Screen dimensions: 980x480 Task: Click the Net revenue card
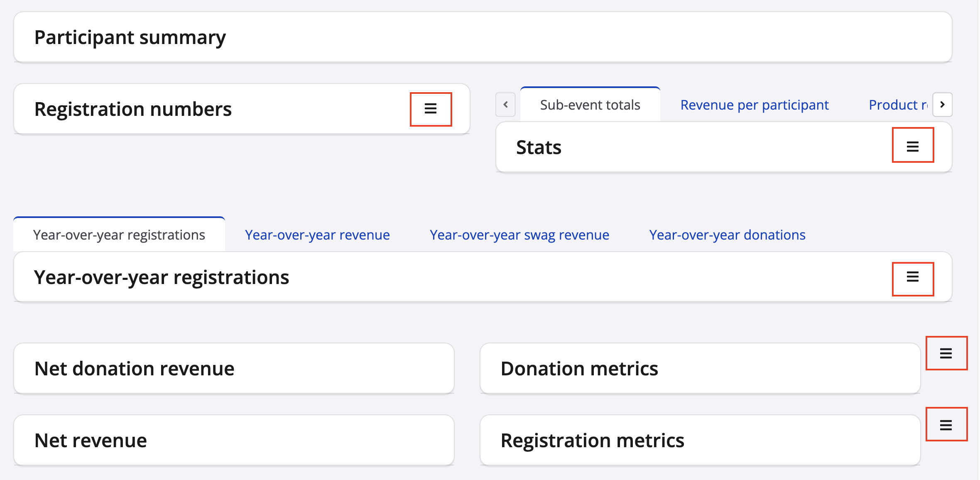tap(234, 441)
